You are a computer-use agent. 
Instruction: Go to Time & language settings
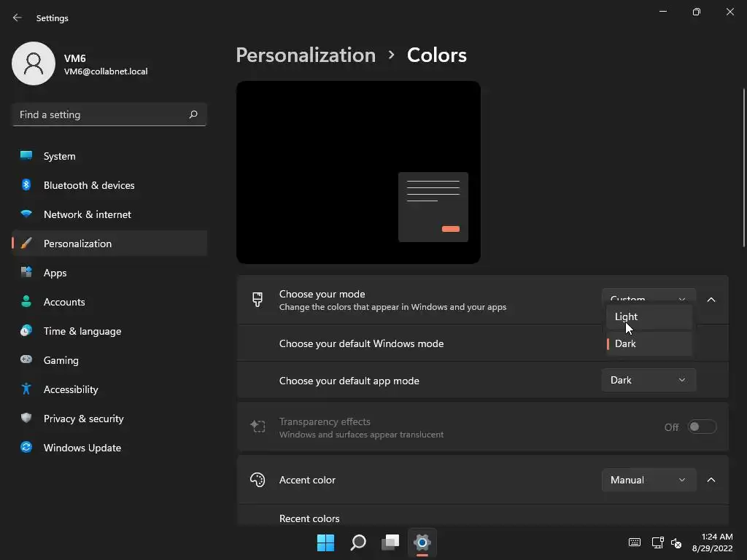(109, 331)
